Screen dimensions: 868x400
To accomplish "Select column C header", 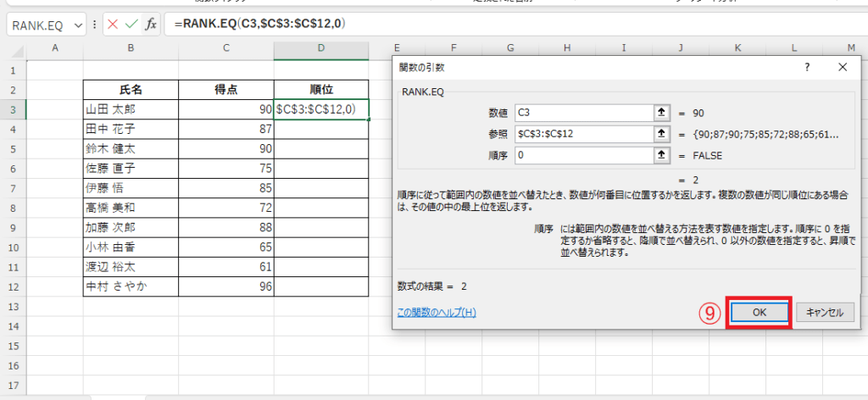I will [x=225, y=48].
